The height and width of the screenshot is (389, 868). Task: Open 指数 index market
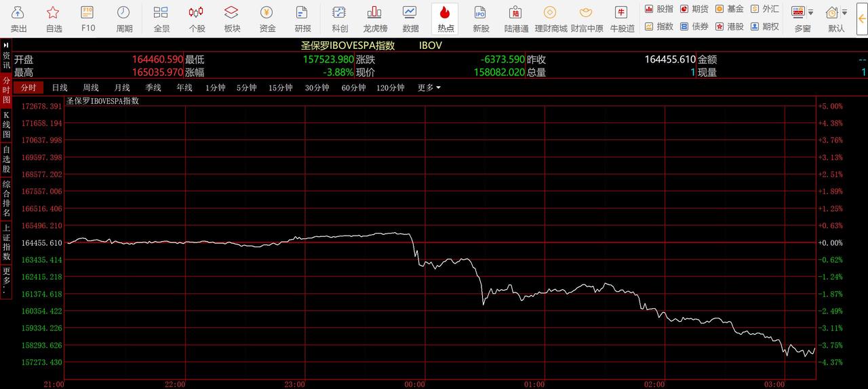[x=659, y=26]
